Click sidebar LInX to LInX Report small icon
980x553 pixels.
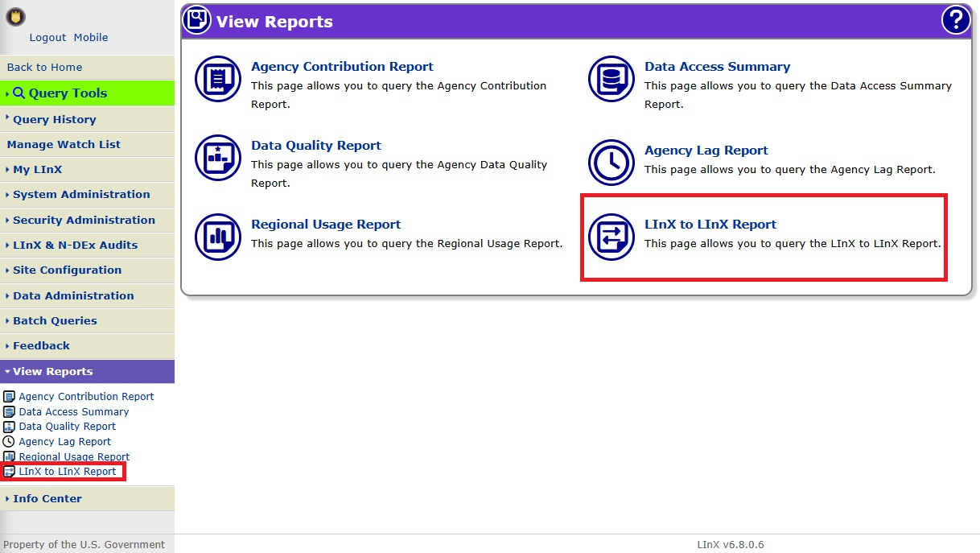[10, 472]
